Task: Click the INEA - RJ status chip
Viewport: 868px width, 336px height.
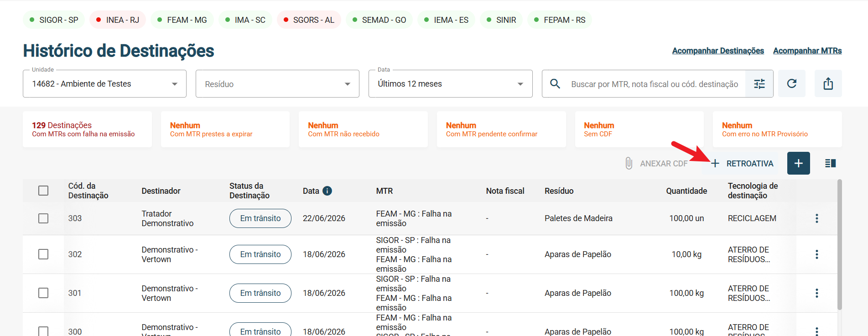Action: 118,20
